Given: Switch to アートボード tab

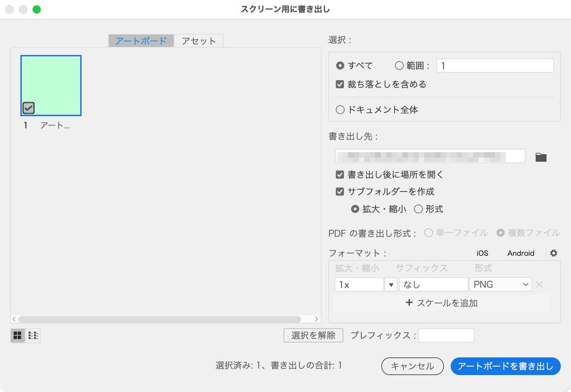Looking at the screenshot, I should 141,41.
